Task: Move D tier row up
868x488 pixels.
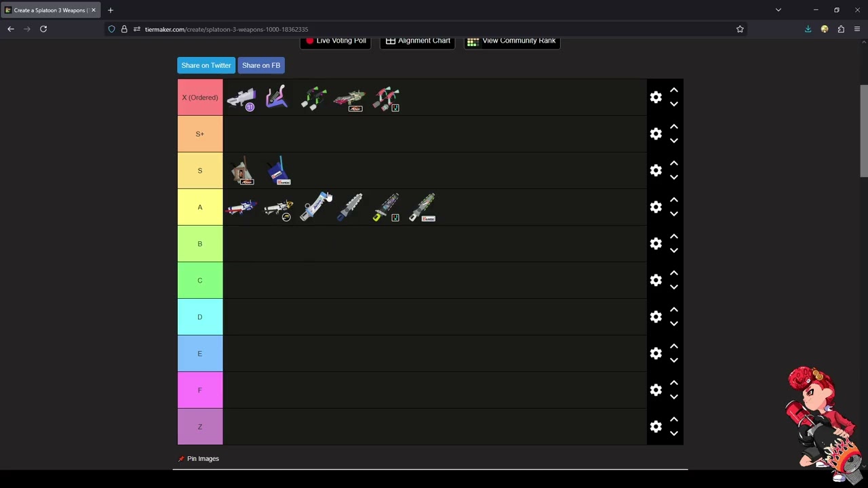Action: click(x=674, y=310)
